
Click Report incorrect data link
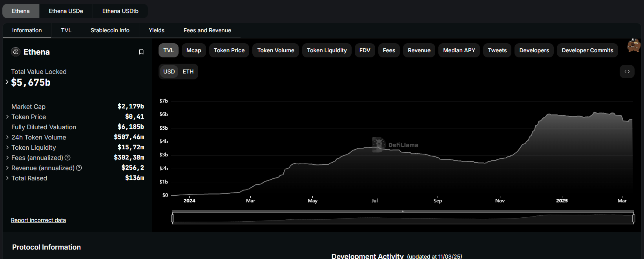click(x=38, y=220)
